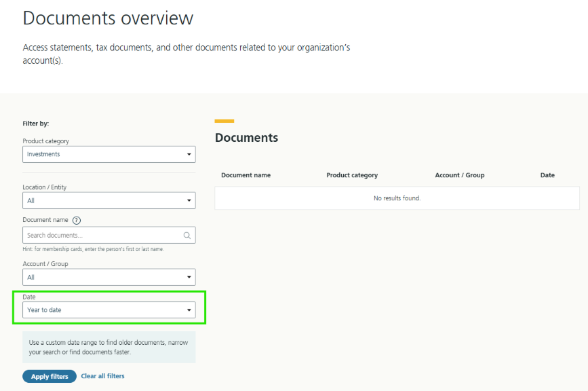Open the Account / Group dropdown
Image resolution: width=588 pixels, height=391 pixels.
pos(109,278)
